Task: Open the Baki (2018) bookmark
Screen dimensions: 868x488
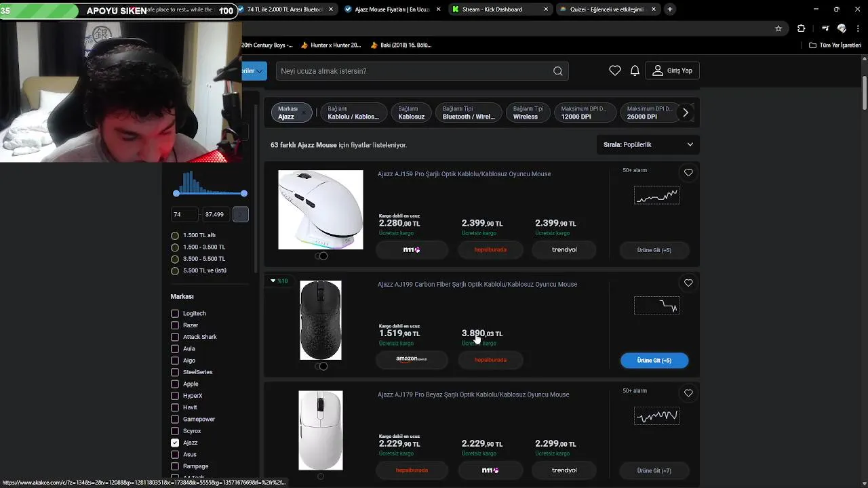Action: click(401, 45)
